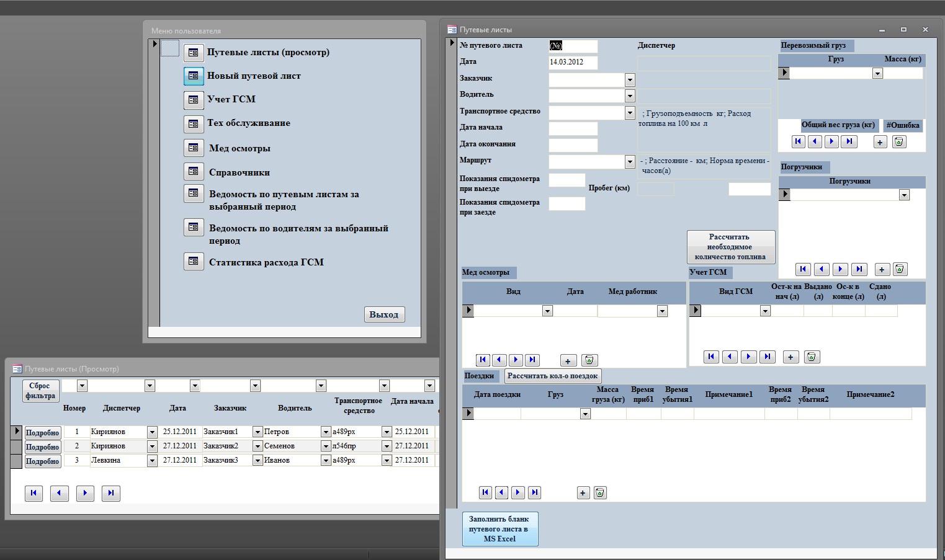Open the Мед осмотры form icon

[x=194, y=148]
